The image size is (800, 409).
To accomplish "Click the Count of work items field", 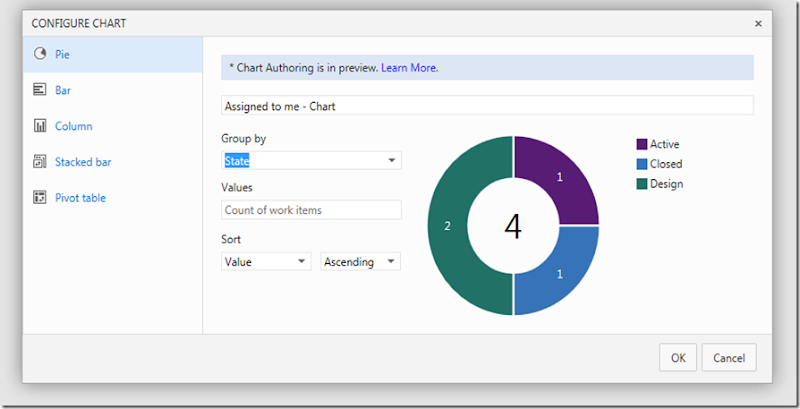I will click(310, 210).
